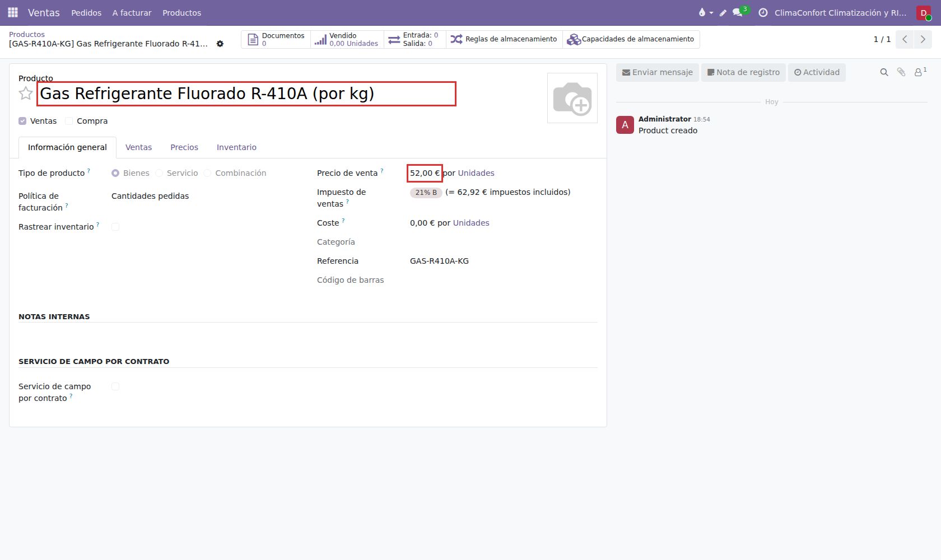Open Pedidos menu in navbar
The height and width of the screenshot is (560, 941).
point(86,12)
